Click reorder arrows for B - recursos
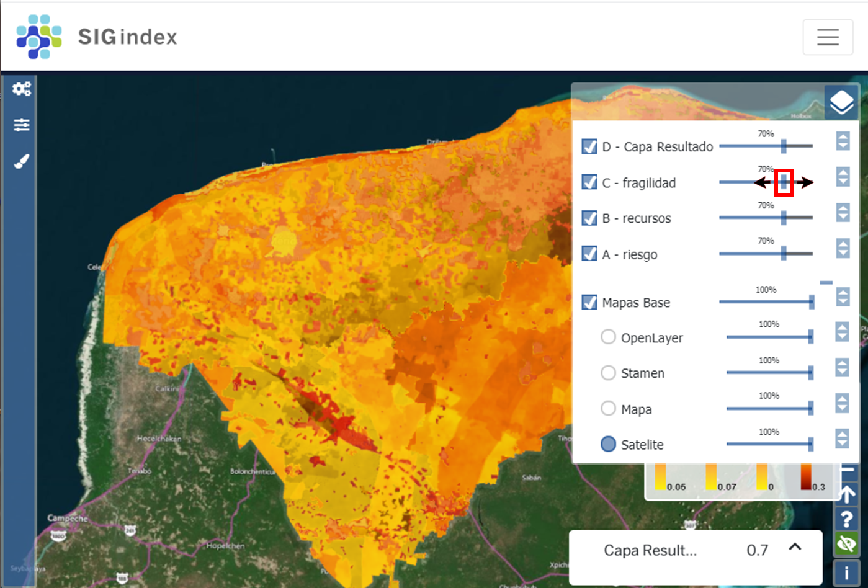The width and height of the screenshot is (868, 588). tap(843, 213)
